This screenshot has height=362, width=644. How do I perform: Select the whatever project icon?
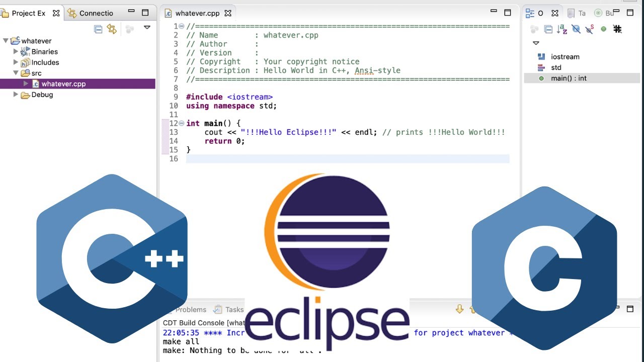[x=15, y=41]
